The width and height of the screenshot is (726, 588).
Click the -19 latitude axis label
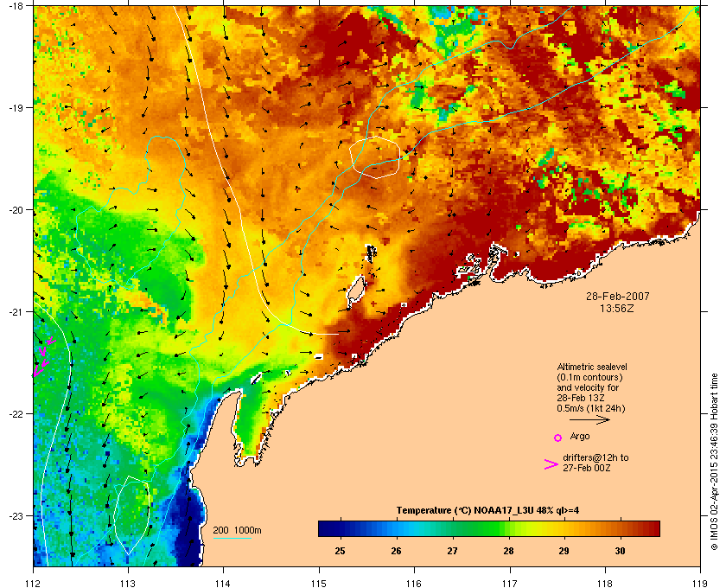[16, 107]
